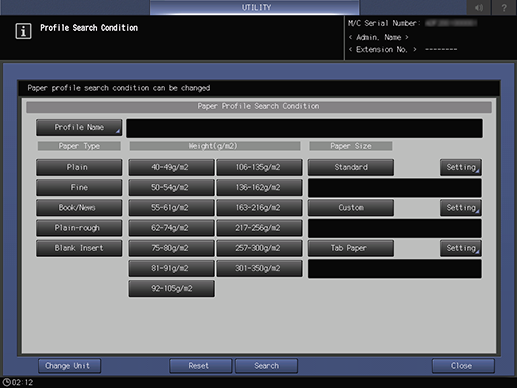Click the 02:12 time display
The image size is (517, 388).
pyautogui.click(x=22, y=382)
